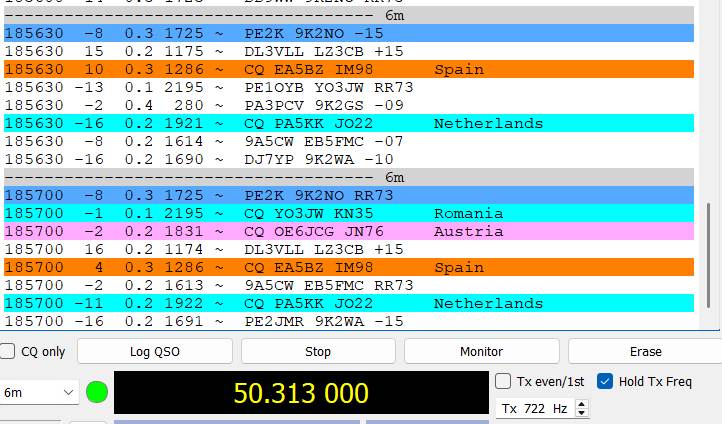Select 185630 CQ EA5BZ IM98 Spain row
Viewport: 722px width, 424px height.
[x=349, y=69]
